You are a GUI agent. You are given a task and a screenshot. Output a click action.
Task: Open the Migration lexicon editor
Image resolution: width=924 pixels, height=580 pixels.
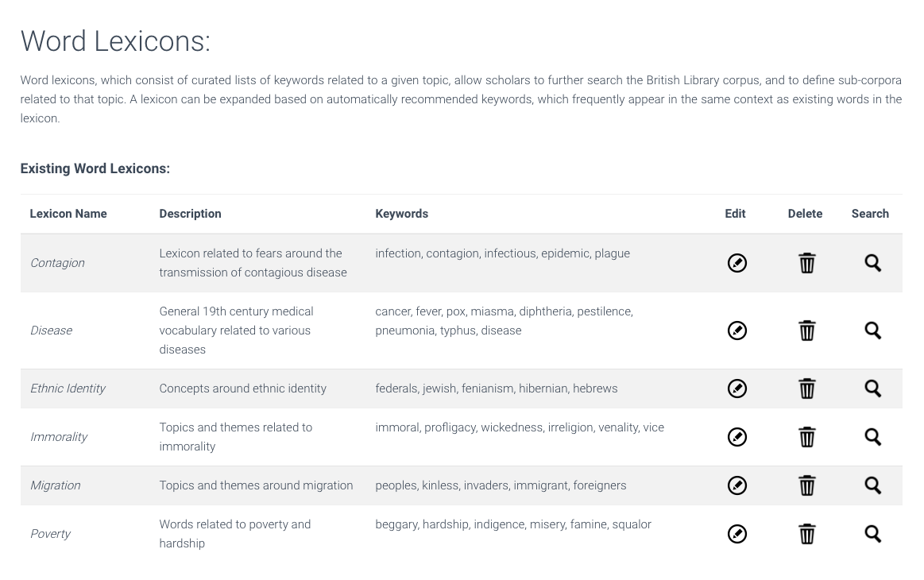pyautogui.click(x=737, y=485)
